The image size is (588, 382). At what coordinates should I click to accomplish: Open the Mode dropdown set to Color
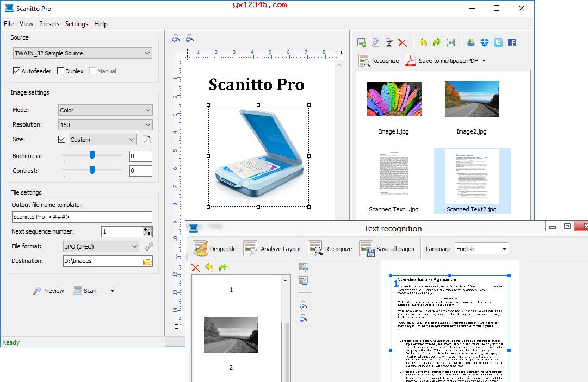106,110
